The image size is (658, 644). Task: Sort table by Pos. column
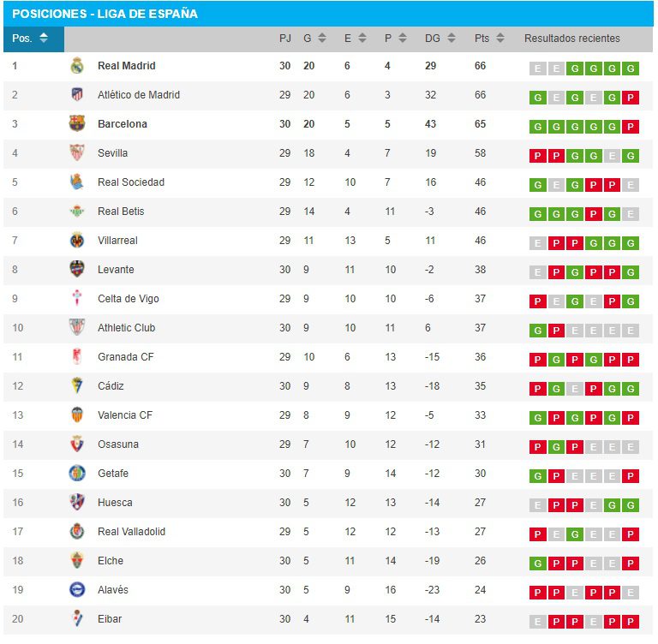(x=44, y=39)
